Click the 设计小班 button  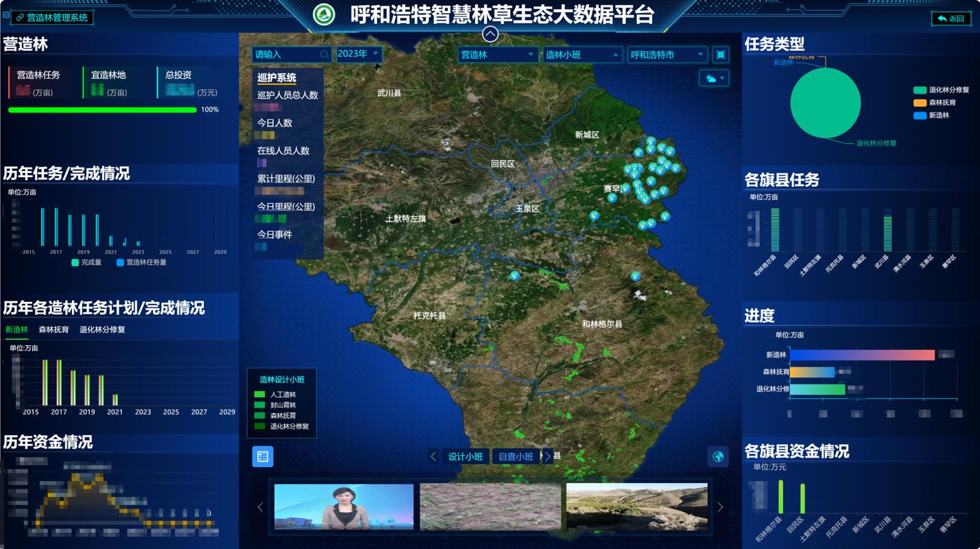(466, 456)
